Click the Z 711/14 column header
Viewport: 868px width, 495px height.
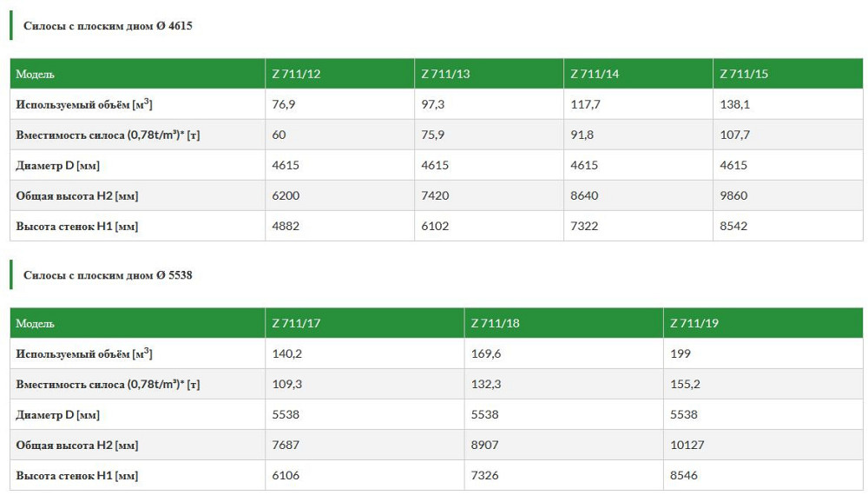coord(595,74)
